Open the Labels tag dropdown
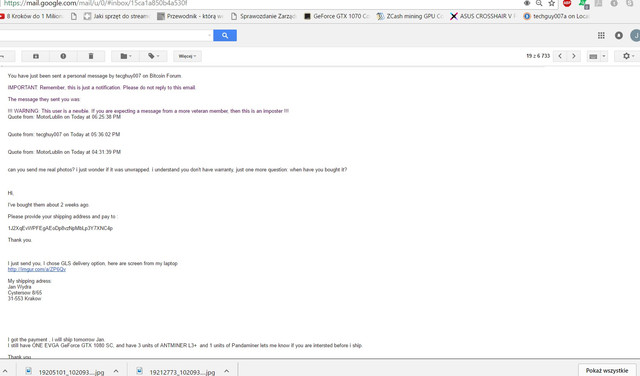640x376 pixels. 153,56
